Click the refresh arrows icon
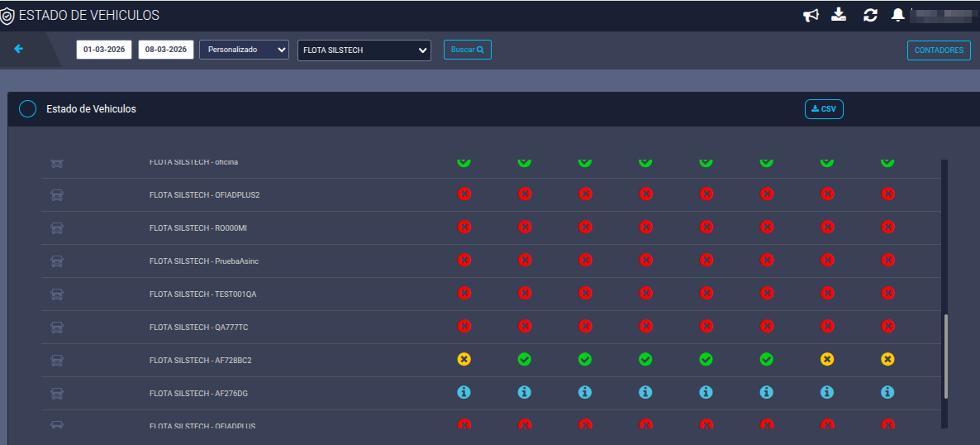This screenshot has width=980, height=445. tap(871, 15)
